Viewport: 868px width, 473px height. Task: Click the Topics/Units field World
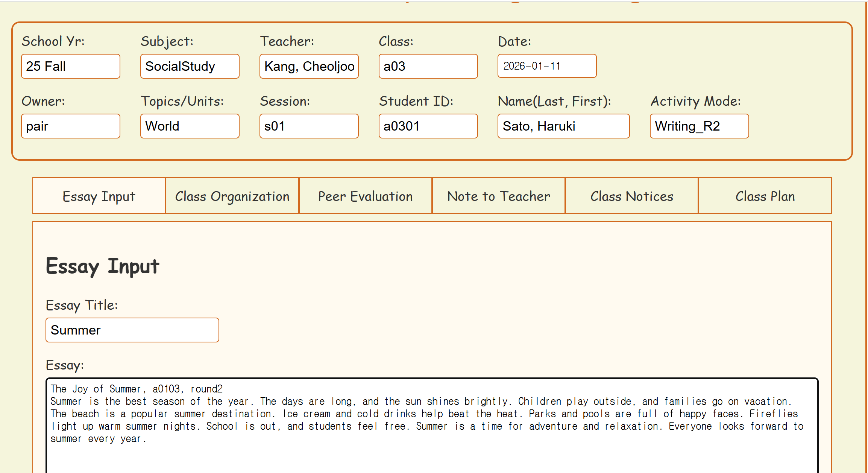[x=190, y=126]
